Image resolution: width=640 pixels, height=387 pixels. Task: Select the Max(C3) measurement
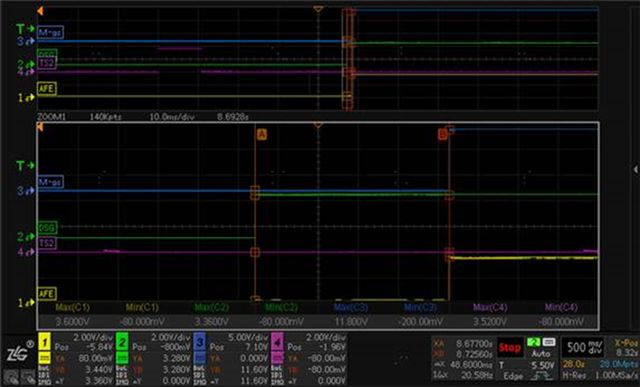[x=351, y=307]
